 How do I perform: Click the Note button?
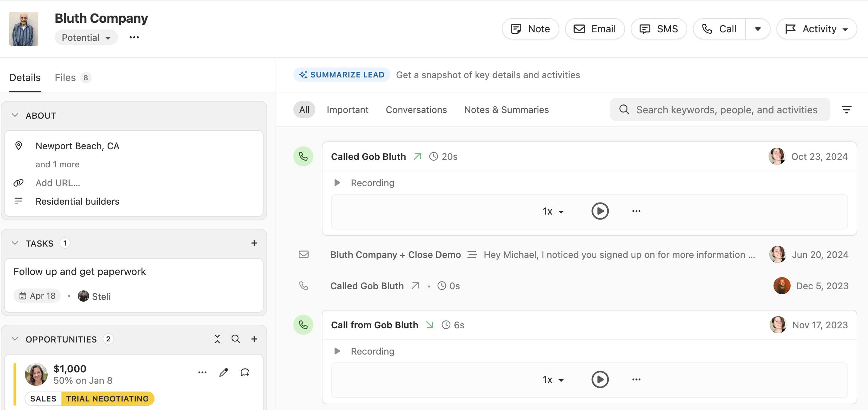530,29
